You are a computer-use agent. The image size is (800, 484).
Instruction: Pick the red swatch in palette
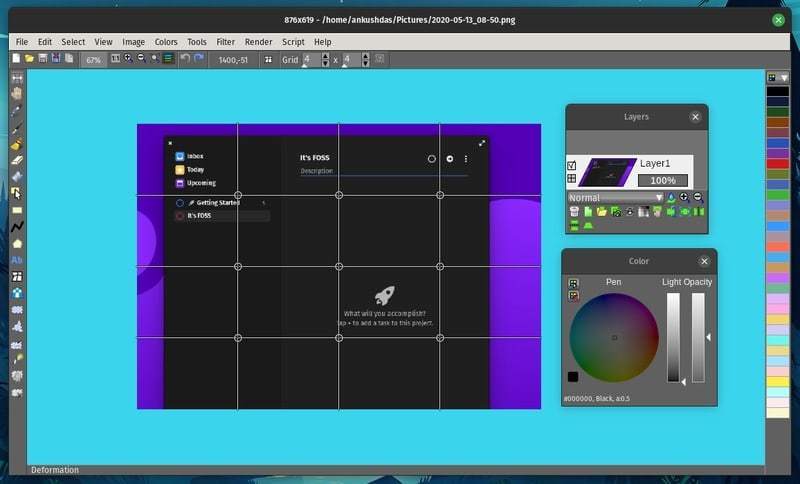point(777,163)
